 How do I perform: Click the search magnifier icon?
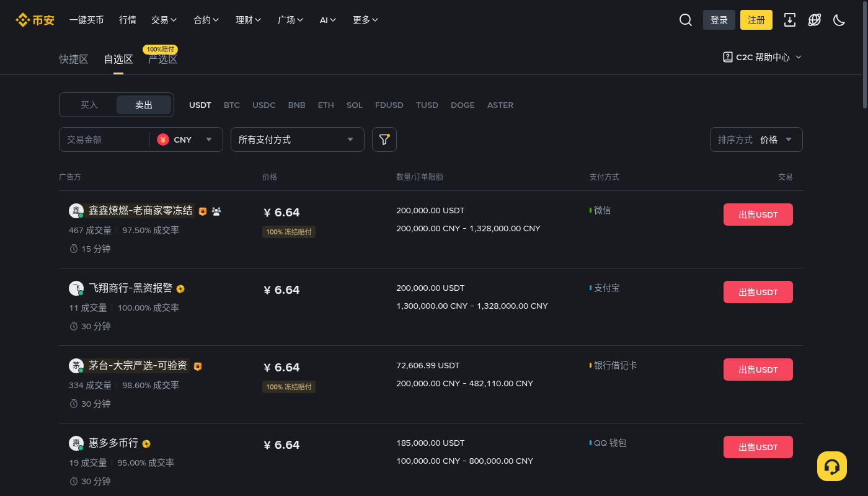click(x=686, y=20)
